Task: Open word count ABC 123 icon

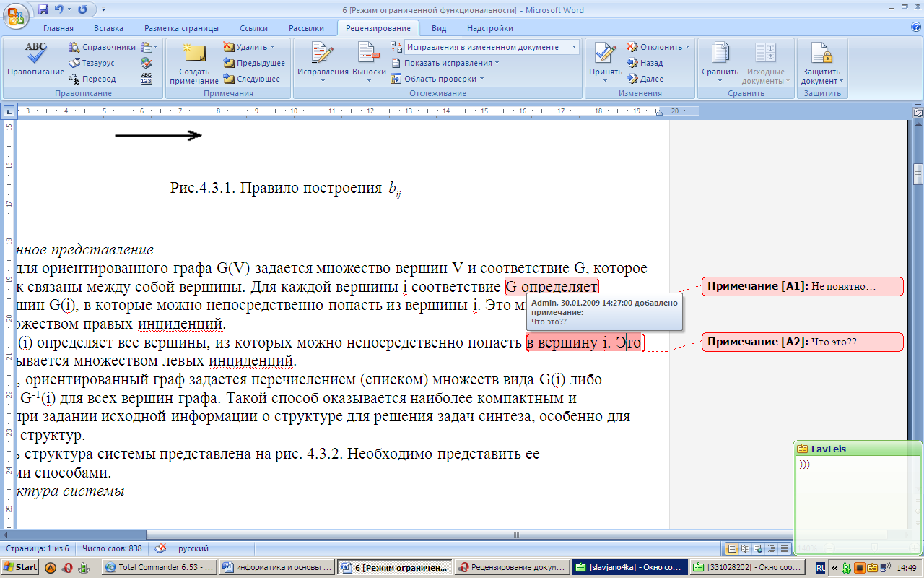Action: [x=147, y=79]
